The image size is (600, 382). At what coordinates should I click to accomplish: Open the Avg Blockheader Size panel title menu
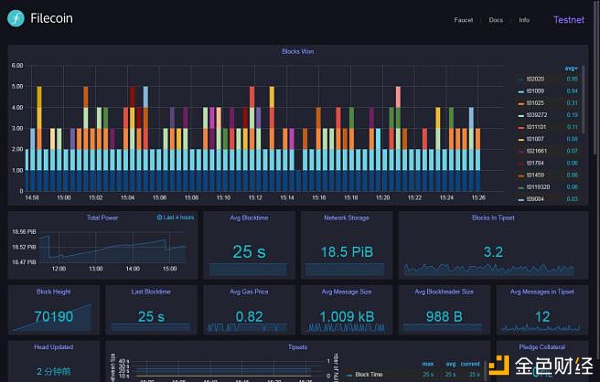[x=444, y=291]
